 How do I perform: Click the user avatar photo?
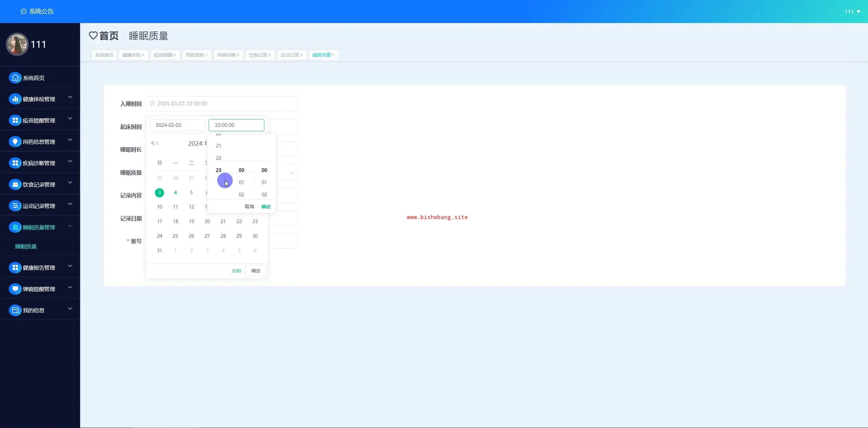coord(17,44)
